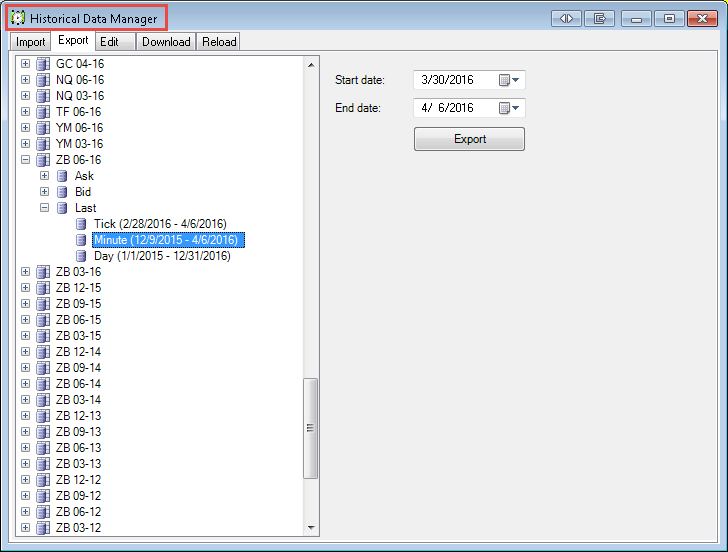The height and width of the screenshot is (552, 728).
Task: Select the ZB 06-12 tree row
Action: (x=78, y=512)
